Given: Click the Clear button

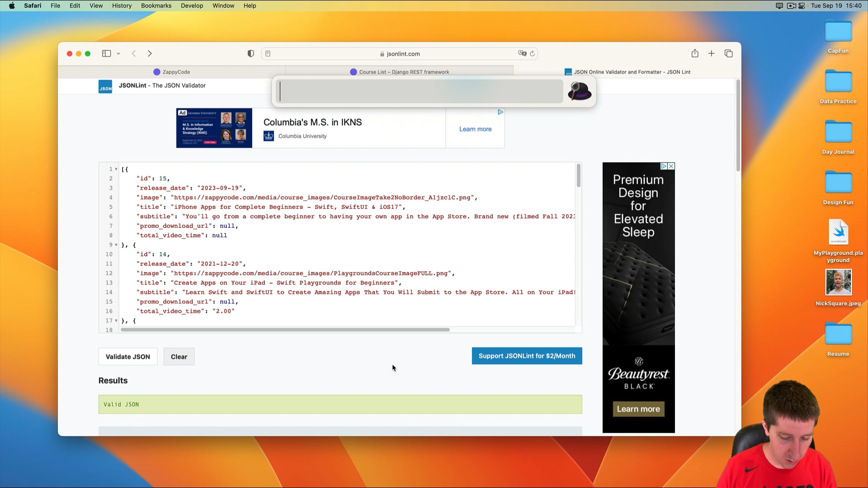Looking at the screenshot, I should pos(179,357).
